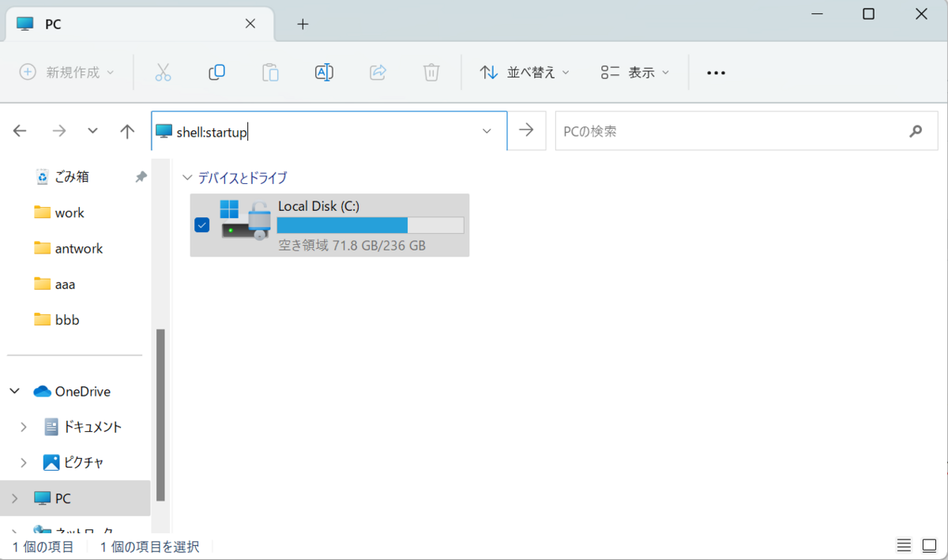Select OneDrive in navigation pane
The height and width of the screenshot is (560, 948).
(83, 391)
